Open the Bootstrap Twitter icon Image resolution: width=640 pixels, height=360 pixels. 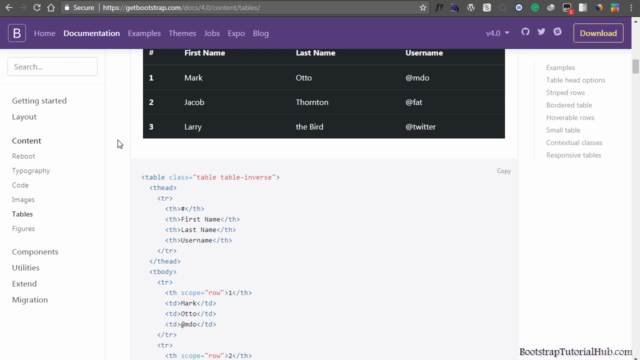tap(541, 32)
